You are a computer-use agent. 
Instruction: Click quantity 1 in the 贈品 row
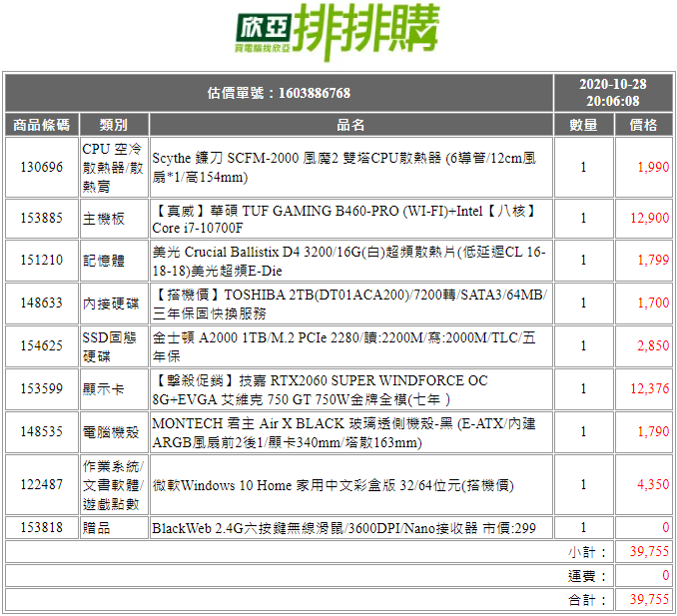coord(583,527)
